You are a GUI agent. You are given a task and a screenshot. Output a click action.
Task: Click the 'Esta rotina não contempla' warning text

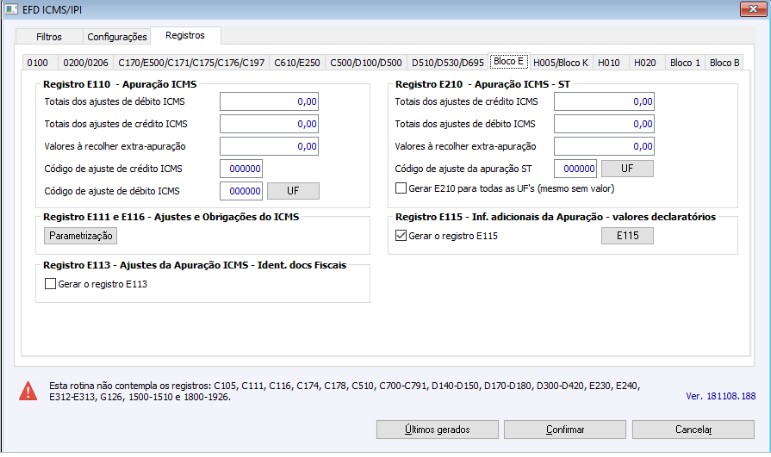(344, 391)
